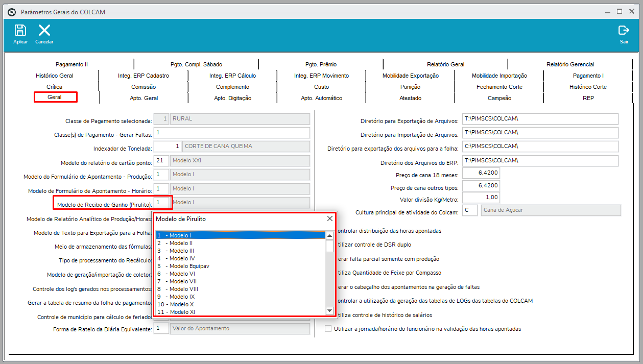
Task: Open the Apto. Automático tab
Action: tap(321, 98)
